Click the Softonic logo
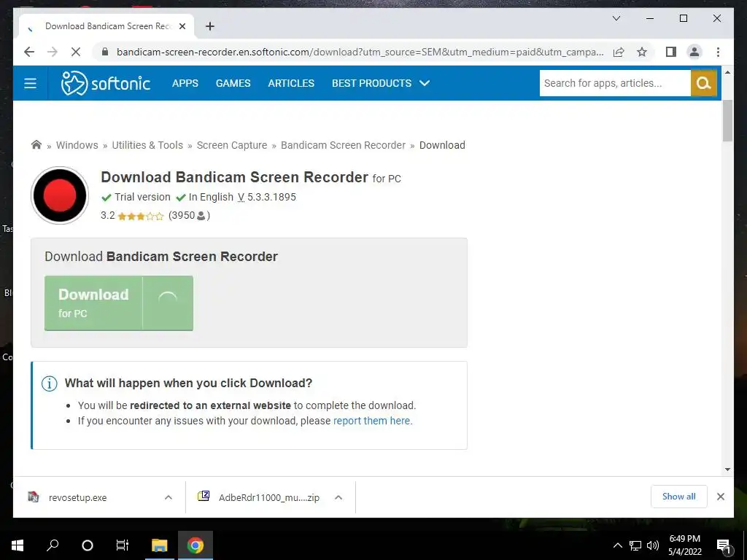Screen dimensions: 747x560 (x=106, y=83)
